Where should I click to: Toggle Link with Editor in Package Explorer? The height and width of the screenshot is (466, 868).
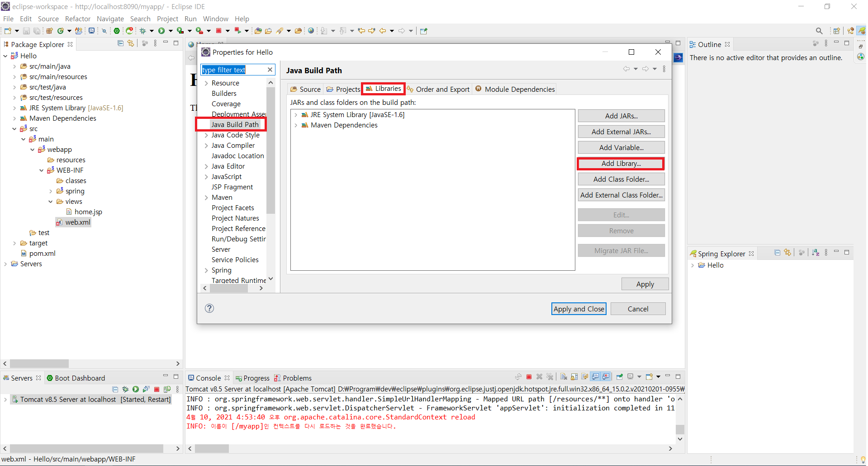[x=131, y=43]
